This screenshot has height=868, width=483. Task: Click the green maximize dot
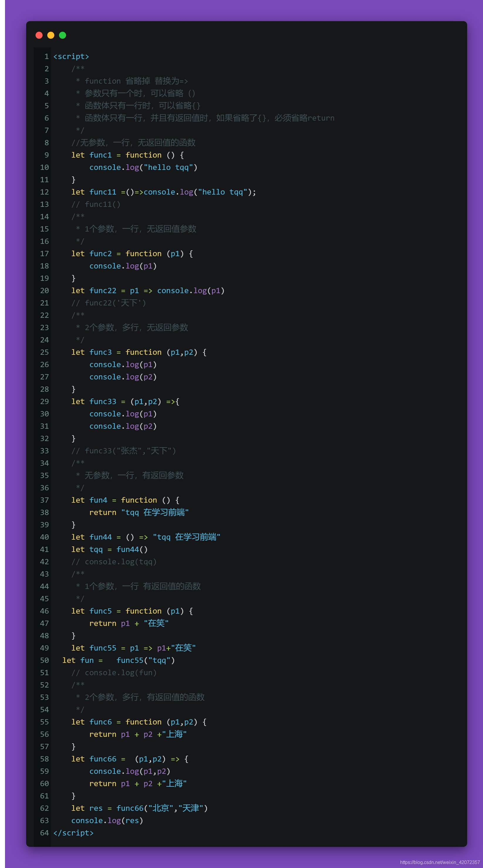coord(63,36)
